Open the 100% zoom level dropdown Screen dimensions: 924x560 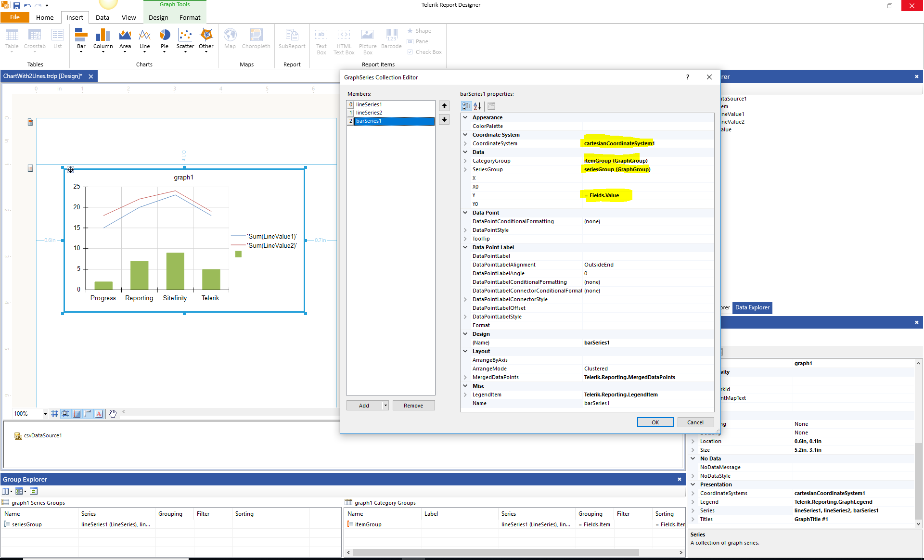(x=45, y=414)
